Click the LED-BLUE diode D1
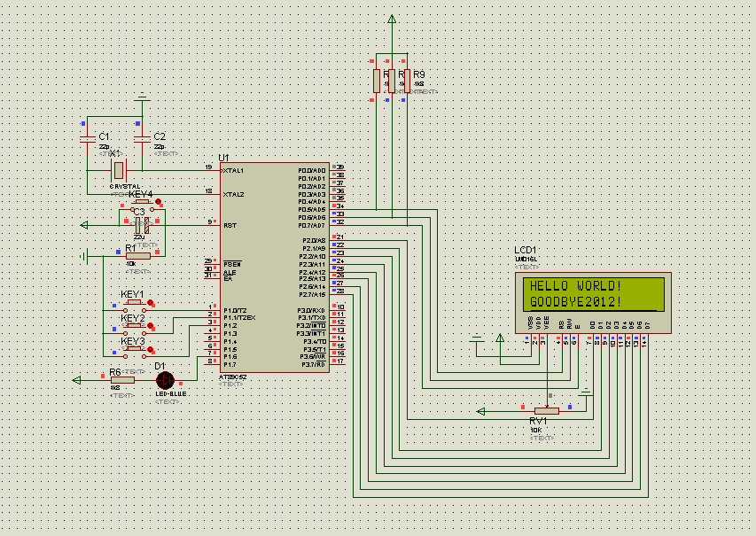The width and height of the screenshot is (756, 536). (164, 381)
